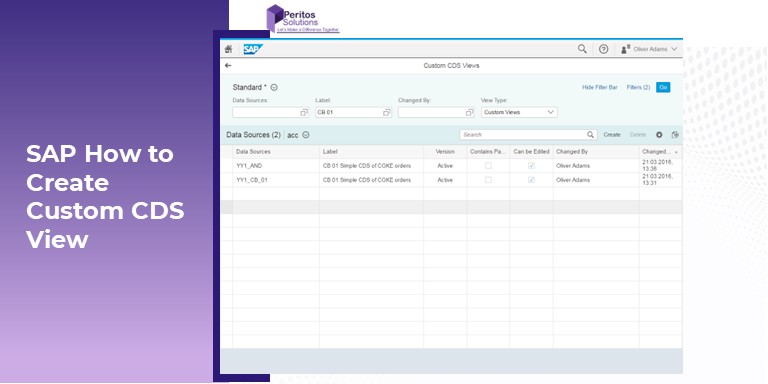Open value help for Changed By filter
768x384 pixels.
tap(470, 112)
